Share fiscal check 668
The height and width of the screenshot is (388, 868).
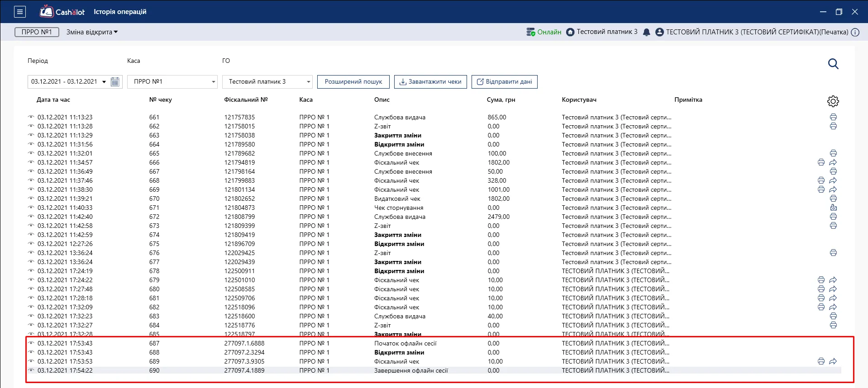(x=833, y=180)
